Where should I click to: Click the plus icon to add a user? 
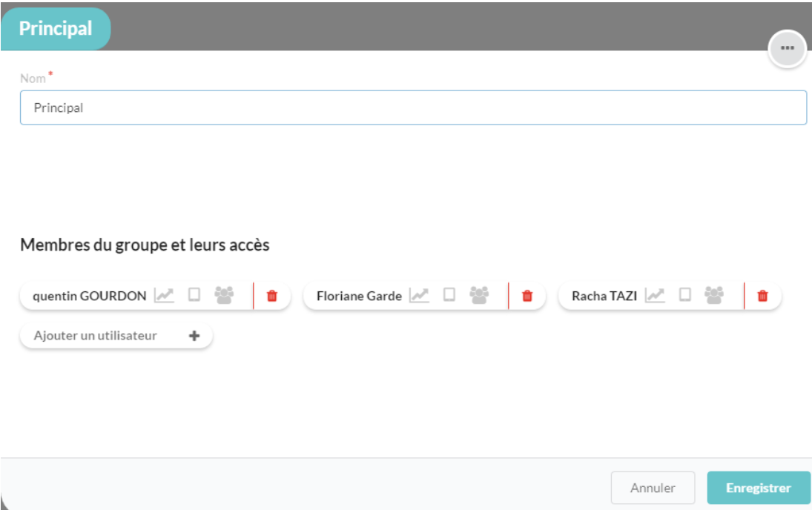tap(194, 336)
